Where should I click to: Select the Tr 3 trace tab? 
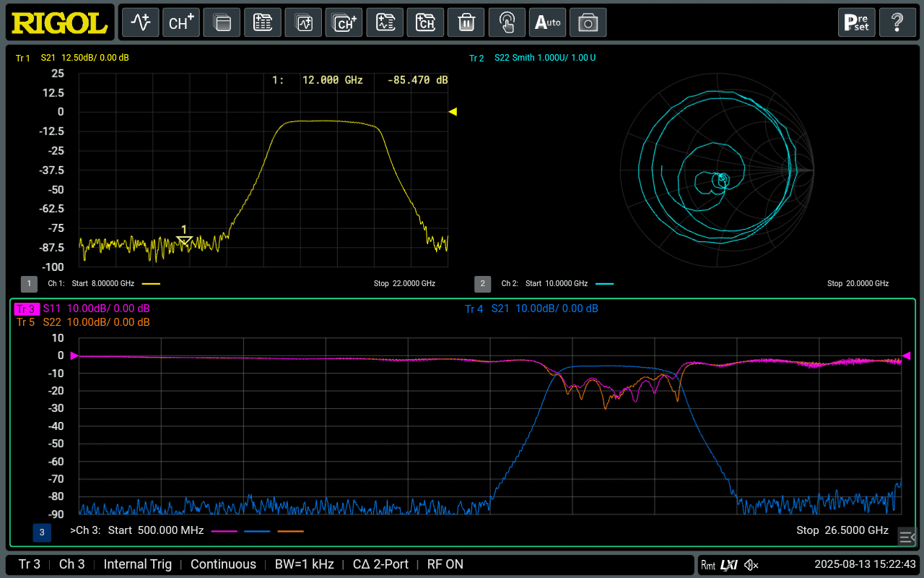pos(25,309)
